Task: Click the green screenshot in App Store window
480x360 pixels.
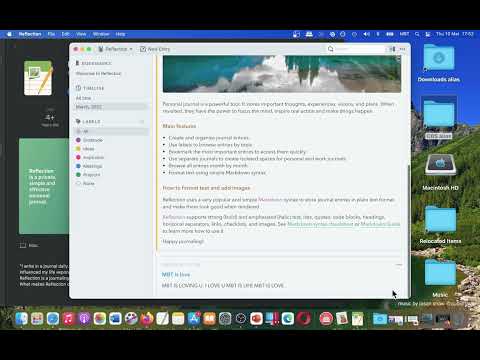Action: (x=44, y=186)
